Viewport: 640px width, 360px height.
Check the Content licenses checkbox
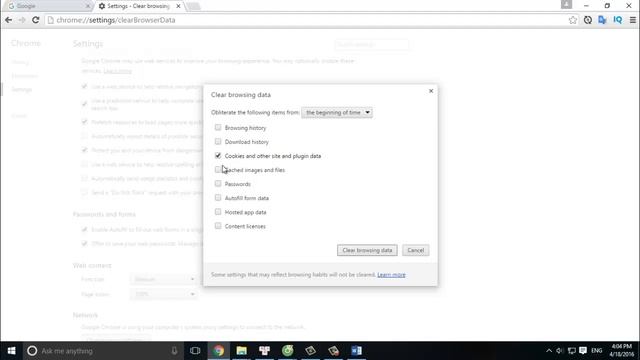218,226
